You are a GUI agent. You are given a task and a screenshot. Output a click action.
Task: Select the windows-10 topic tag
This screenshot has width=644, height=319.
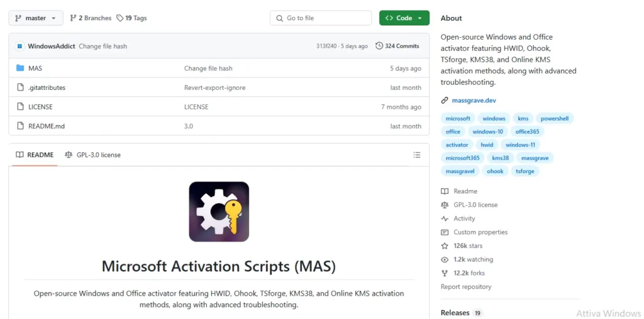coord(488,132)
